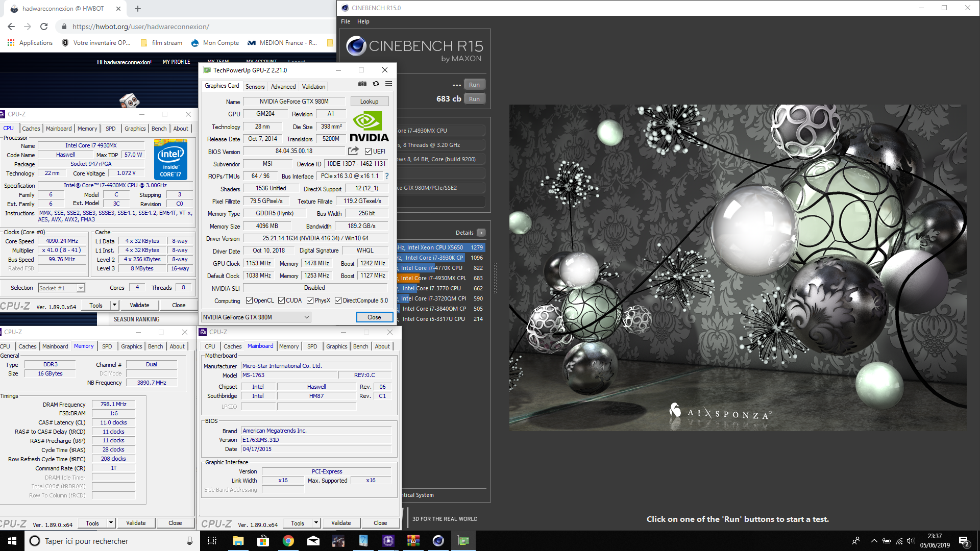Screen dimensions: 980x551
Task: Open Mail app from taskbar
Action: click(313, 541)
